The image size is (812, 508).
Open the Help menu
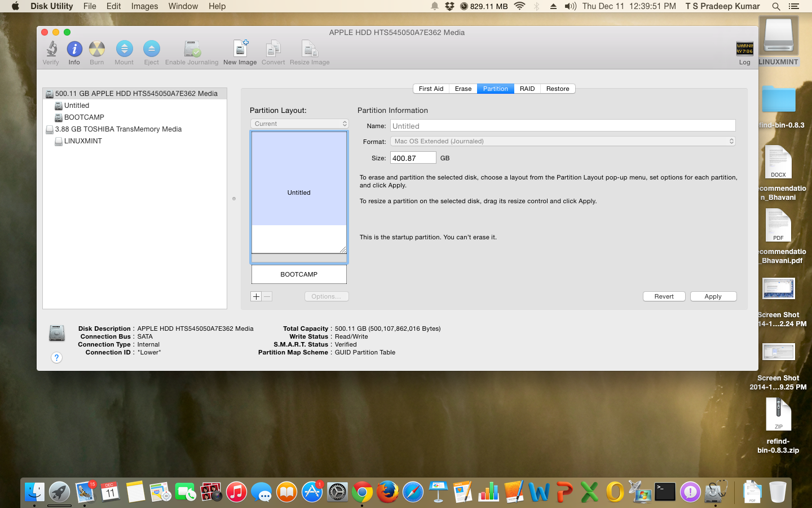point(217,6)
